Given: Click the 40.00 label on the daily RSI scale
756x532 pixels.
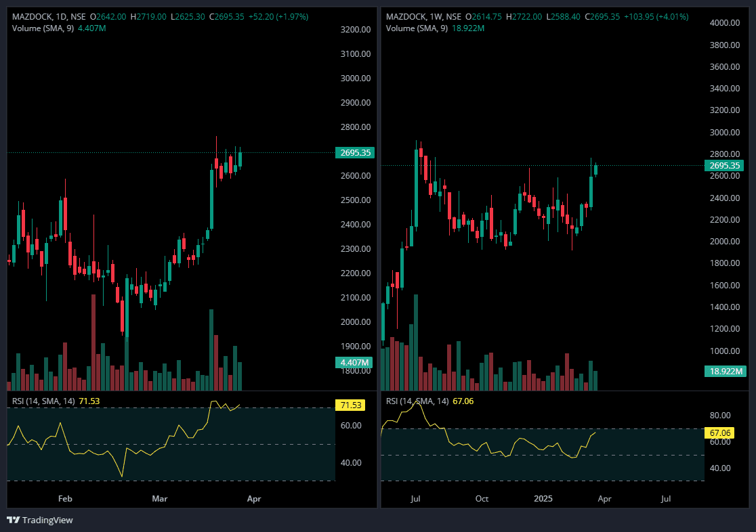Looking at the screenshot, I should coord(351,462).
